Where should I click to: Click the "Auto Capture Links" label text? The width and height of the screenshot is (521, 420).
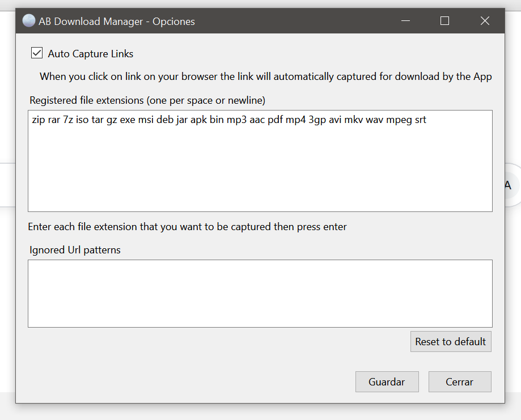click(91, 54)
